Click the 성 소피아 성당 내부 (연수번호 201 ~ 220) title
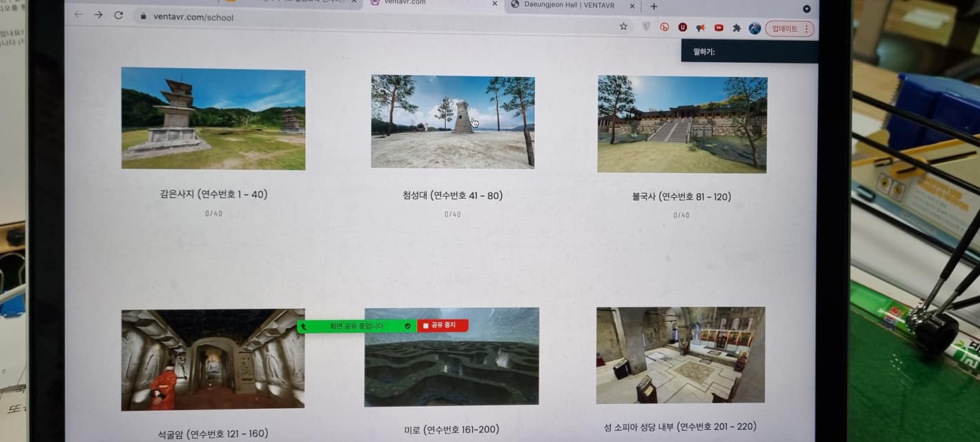 point(680,427)
